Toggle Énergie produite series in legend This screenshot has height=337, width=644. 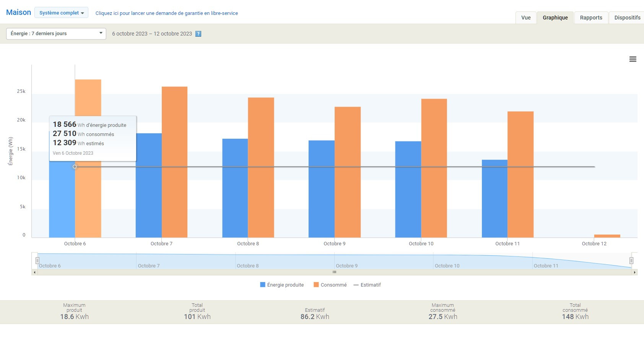click(282, 285)
